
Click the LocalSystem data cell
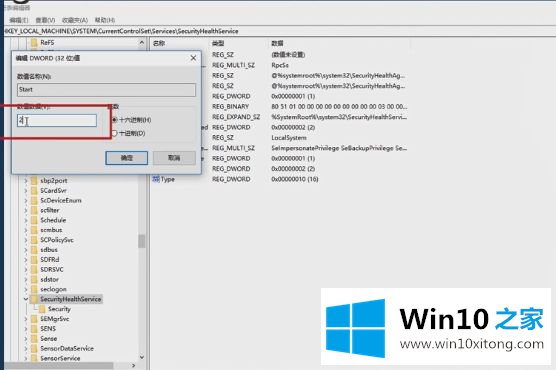coord(289,138)
